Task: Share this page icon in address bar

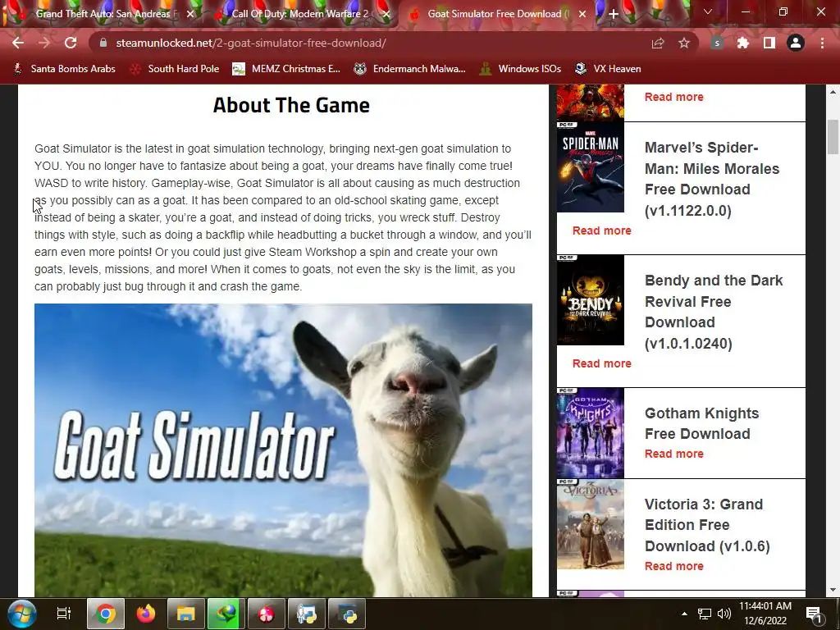Action: [658, 43]
